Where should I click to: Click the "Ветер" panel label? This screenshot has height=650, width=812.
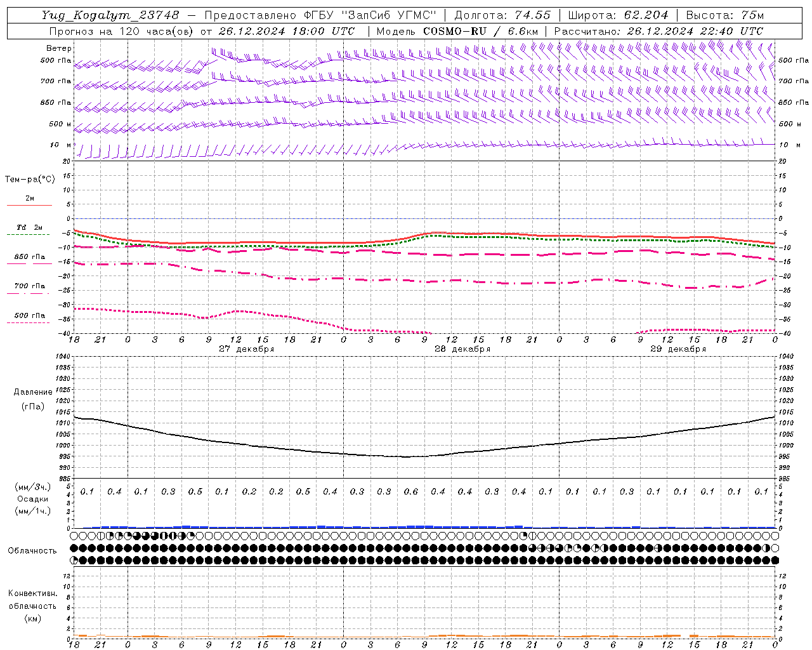tap(59, 48)
